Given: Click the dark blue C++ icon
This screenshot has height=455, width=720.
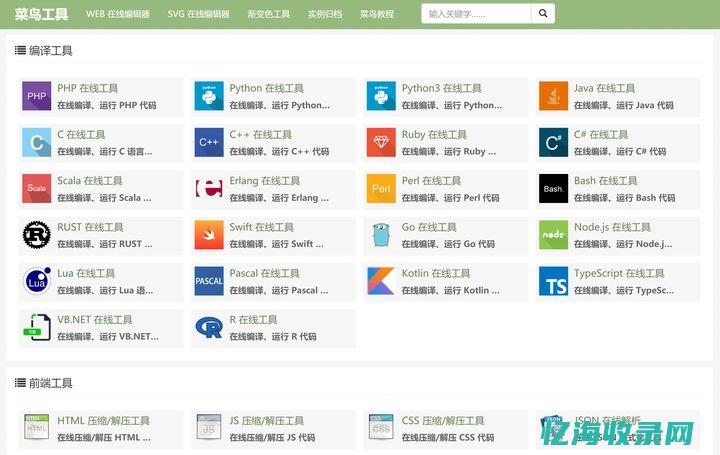Looking at the screenshot, I should point(209,142).
